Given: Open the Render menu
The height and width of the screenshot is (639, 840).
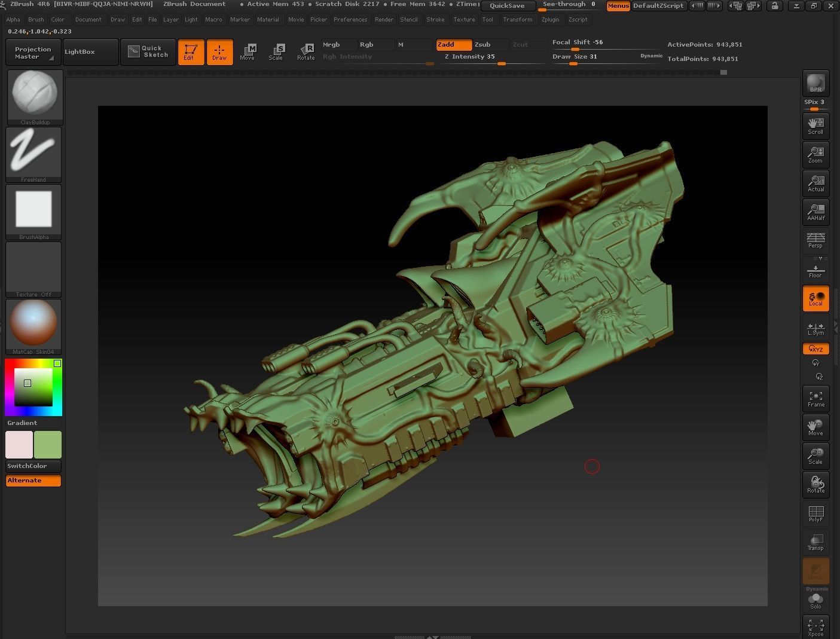Looking at the screenshot, I should point(384,20).
